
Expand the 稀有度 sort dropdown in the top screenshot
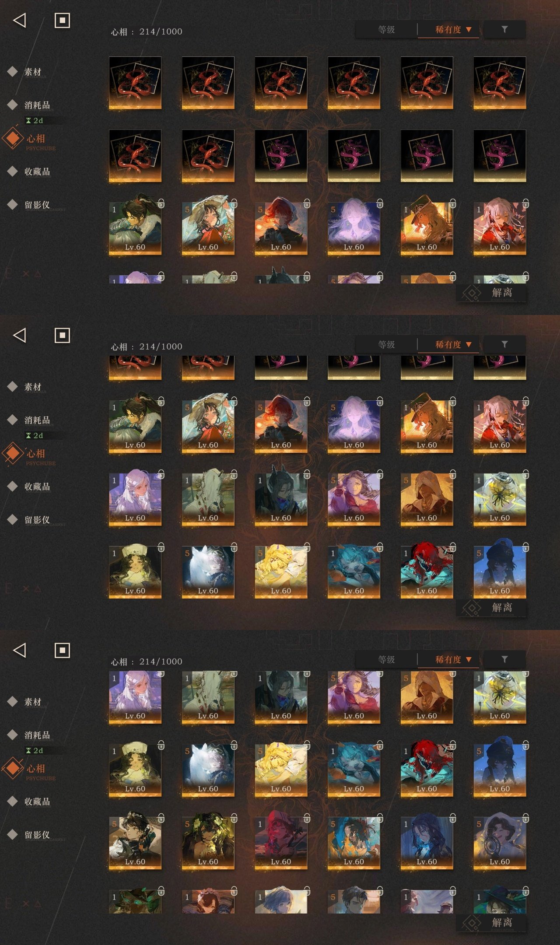[x=448, y=30]
